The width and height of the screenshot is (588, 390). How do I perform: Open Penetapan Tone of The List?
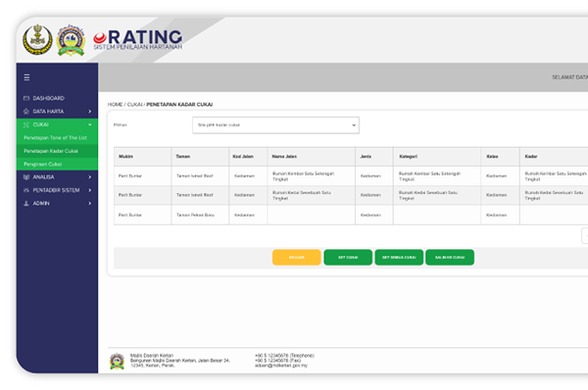point(55,137)
